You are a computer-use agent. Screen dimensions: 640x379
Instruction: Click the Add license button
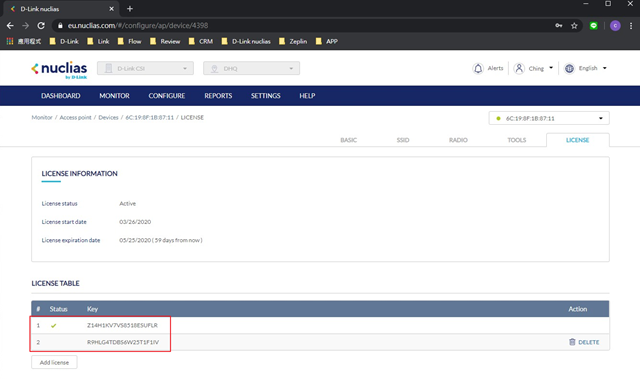[54, 362]
